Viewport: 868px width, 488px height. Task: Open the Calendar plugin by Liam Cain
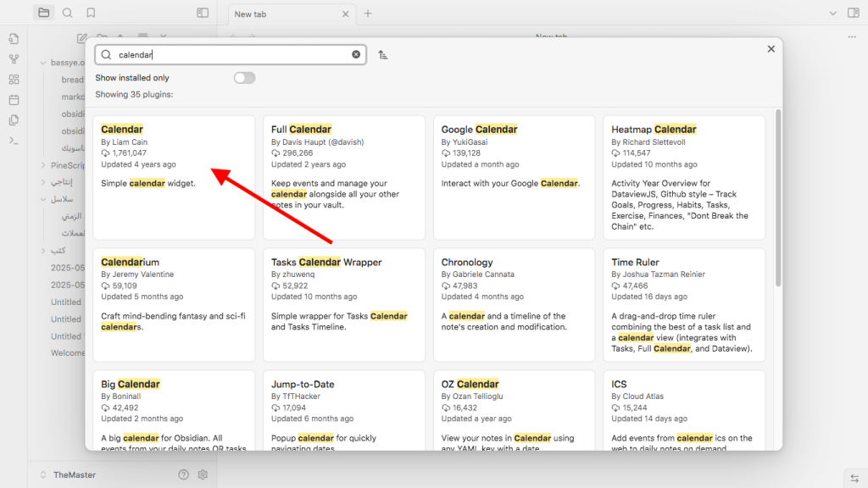click(174, 178)
